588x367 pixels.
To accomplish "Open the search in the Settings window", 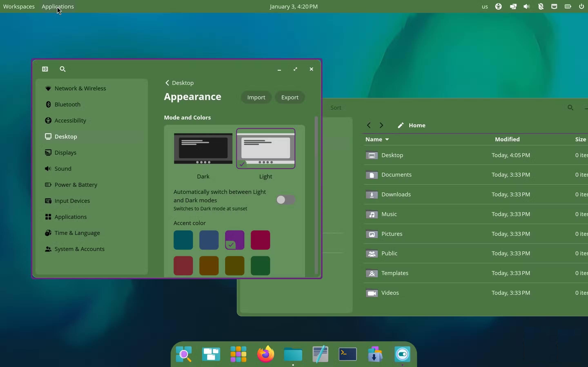I will 62,69.
